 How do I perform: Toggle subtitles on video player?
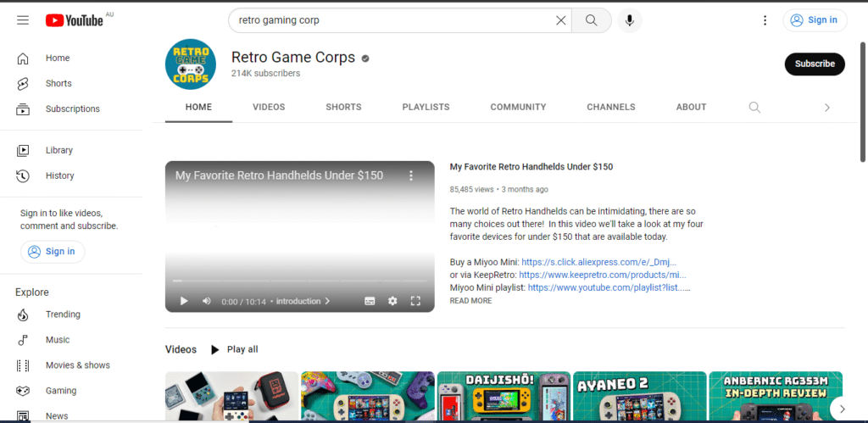370,301
